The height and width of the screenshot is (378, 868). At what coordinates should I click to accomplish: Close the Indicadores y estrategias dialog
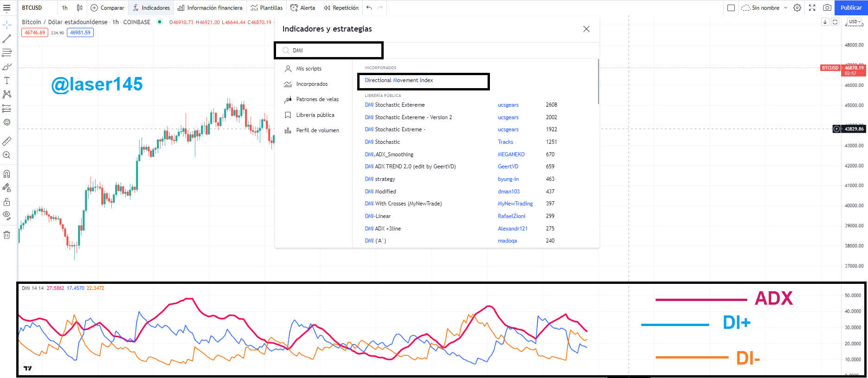pyautogui.click(x=586, y=29)
